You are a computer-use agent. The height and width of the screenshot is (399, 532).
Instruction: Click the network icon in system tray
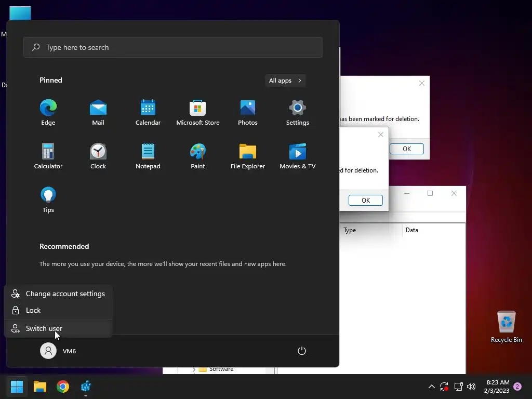point(458,387)
